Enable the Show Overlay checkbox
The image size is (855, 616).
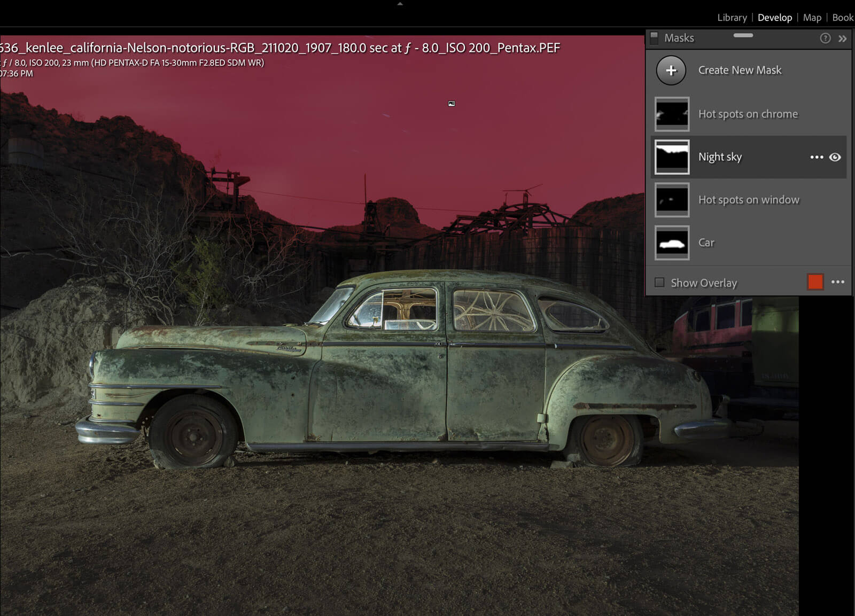[660, 283]
